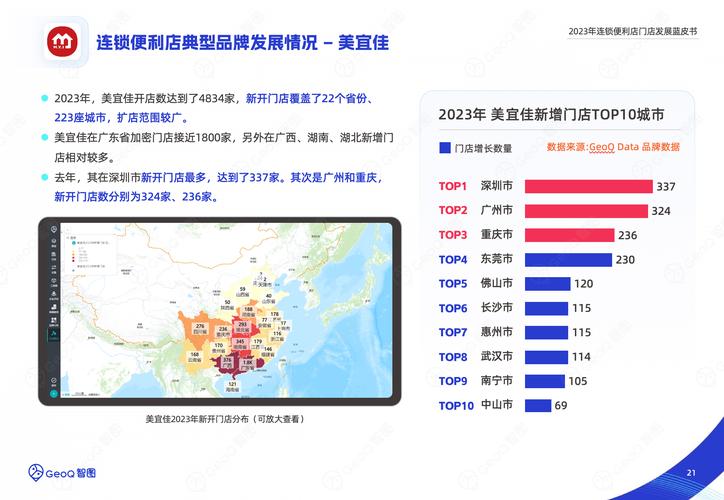
Task: Click the blue text 新开门店覆盖了22个省份
Action: click(x=307, y=98)
